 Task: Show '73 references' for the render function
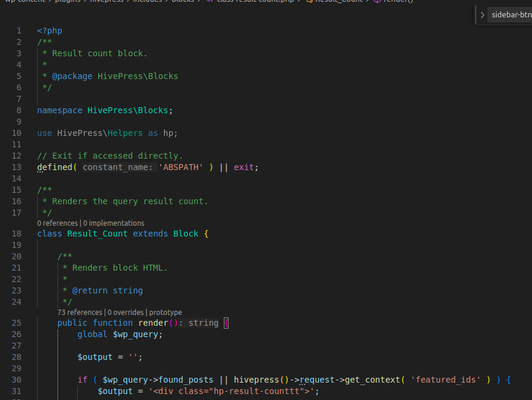(x=80, y=313)
